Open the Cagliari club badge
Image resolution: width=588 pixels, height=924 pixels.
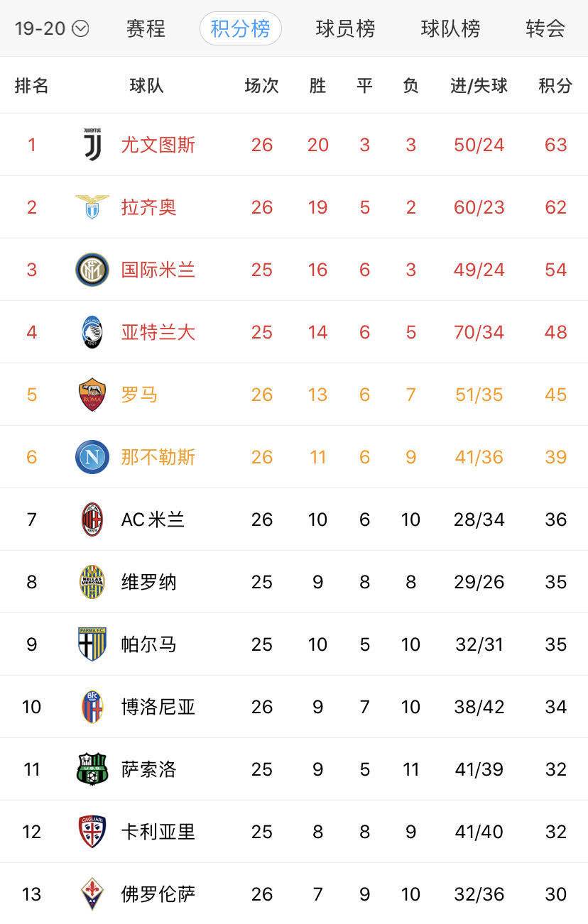92,832
